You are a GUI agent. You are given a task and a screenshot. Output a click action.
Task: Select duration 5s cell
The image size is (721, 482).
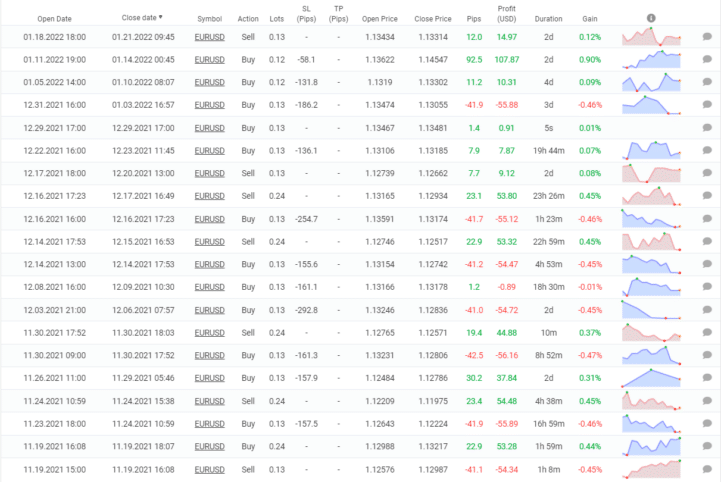point(549,128)
